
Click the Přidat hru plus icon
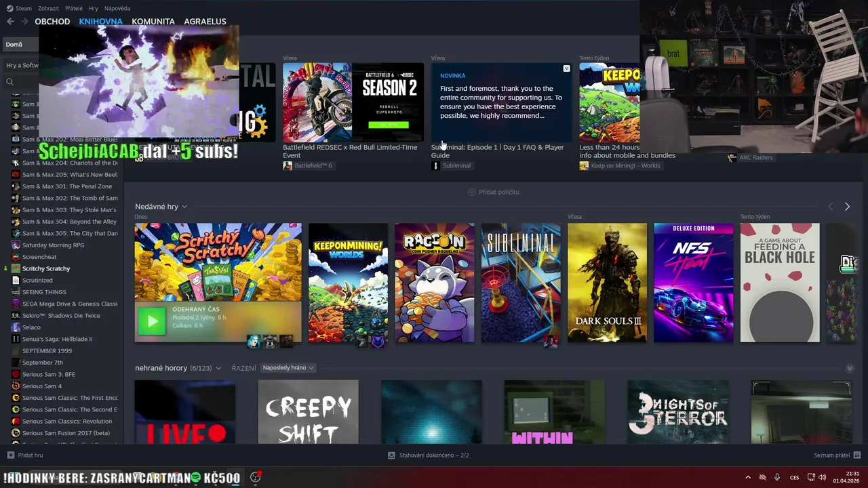[x=10, y=455]
